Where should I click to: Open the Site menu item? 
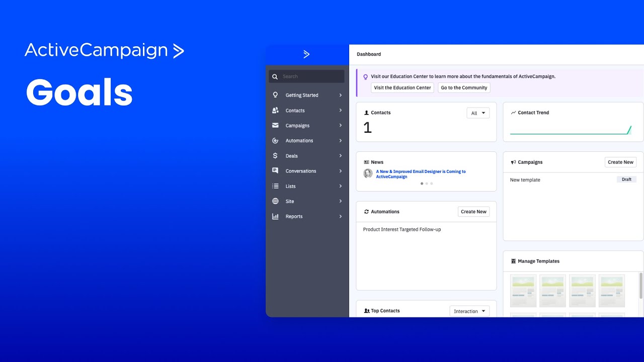pyautogui.click(x=307, y=201)
